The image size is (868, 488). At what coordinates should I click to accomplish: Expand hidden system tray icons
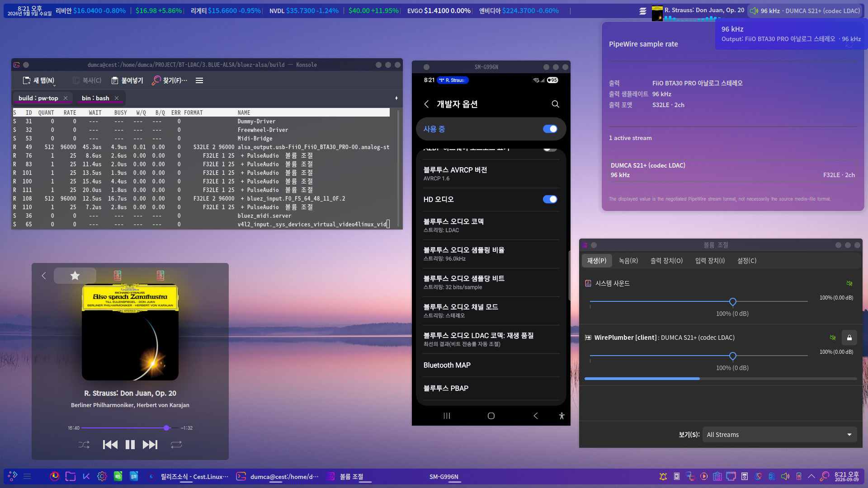point(811,476)
